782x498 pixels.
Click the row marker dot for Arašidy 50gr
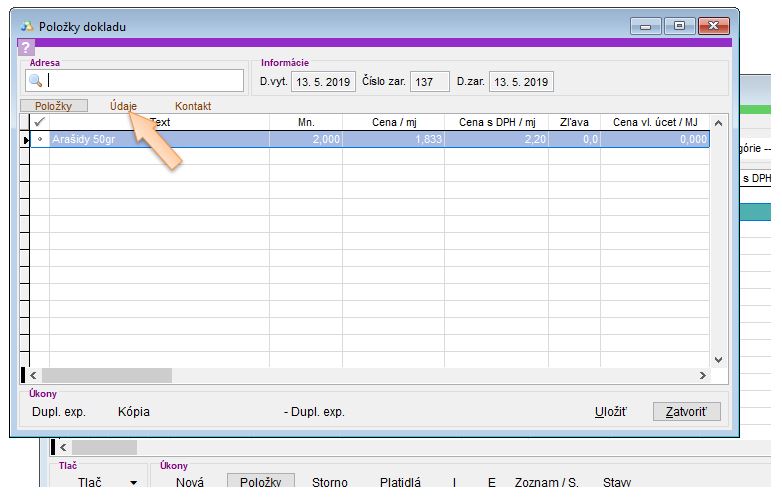40,140
